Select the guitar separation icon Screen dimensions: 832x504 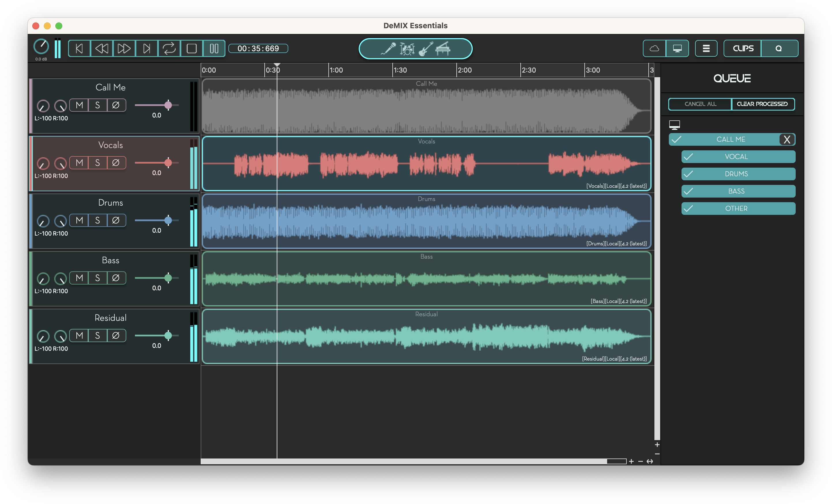426,49
